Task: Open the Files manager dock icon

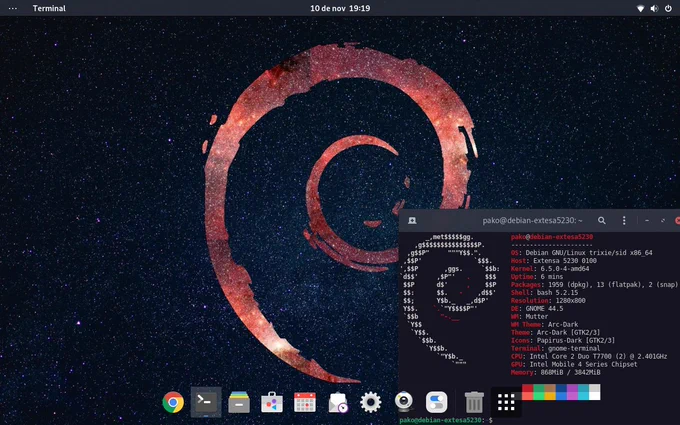Action: [x=239, y=402]
